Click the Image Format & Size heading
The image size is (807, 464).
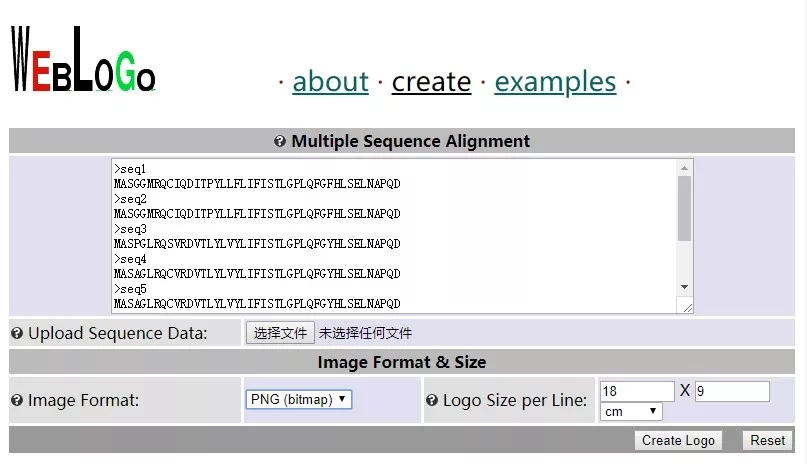coord(401,362)
